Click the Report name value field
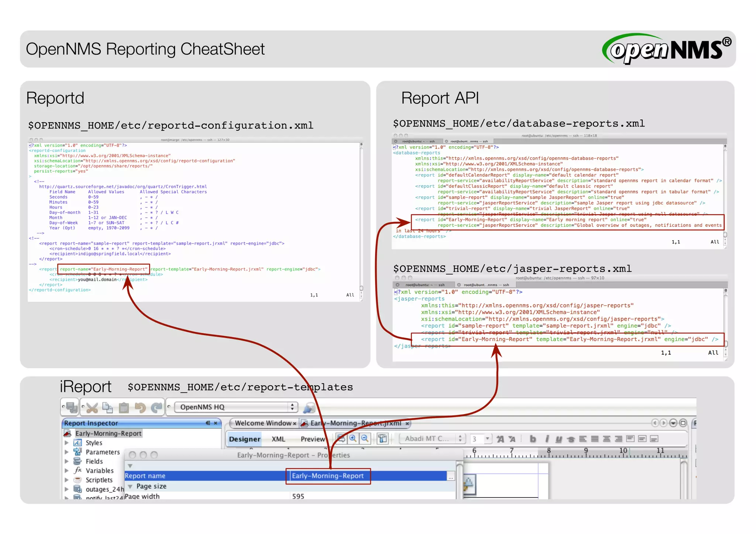Screen dimensions: 756x534 pos(328,476)
